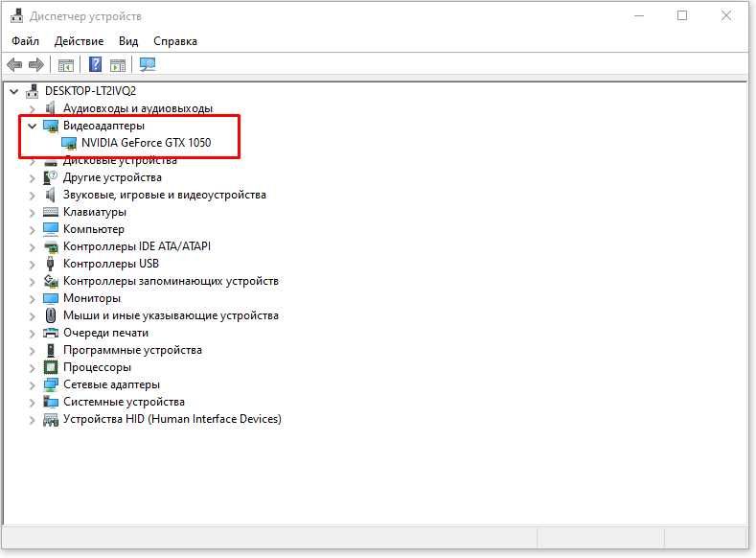Click the Мониторы screen icon
Viewport: 756px width, 558px height.
coord(51,298)
